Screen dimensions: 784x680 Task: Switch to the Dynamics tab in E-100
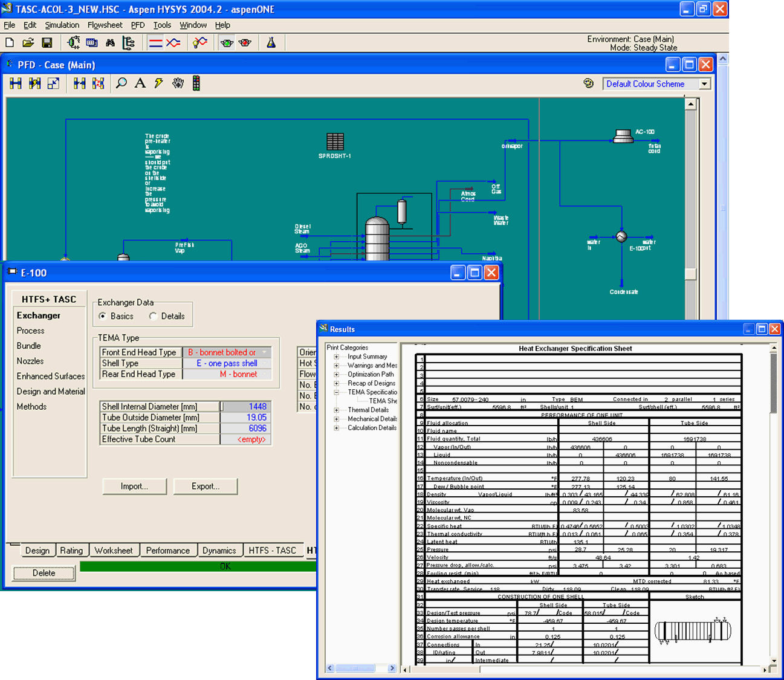[x=219, y=551]
